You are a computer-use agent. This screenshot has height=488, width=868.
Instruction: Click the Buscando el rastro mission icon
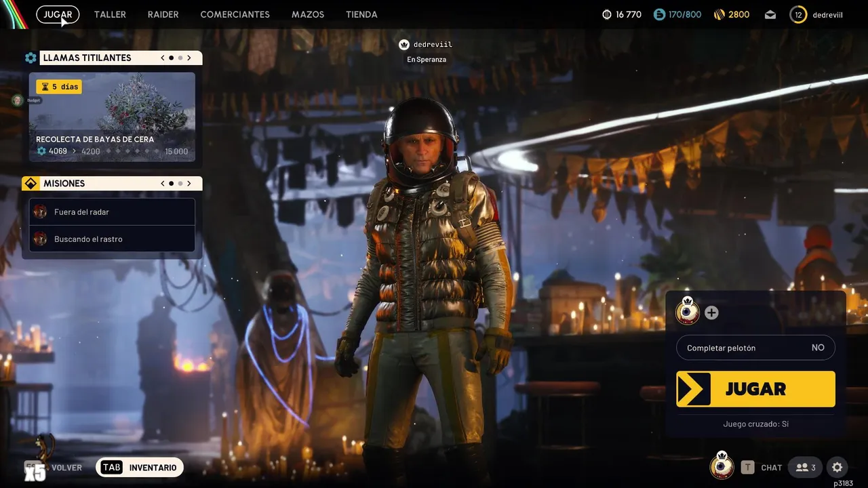40,239
